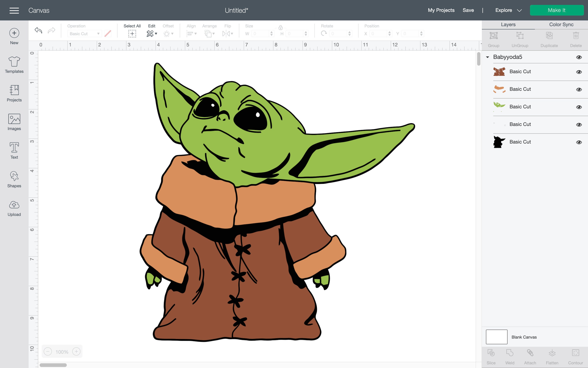Click the Group layers icon
588x368 pixels.
(x=493, y=36)
